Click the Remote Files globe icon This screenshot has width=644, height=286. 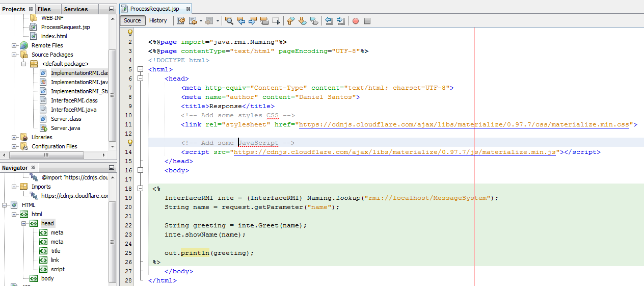click(24, 45)
